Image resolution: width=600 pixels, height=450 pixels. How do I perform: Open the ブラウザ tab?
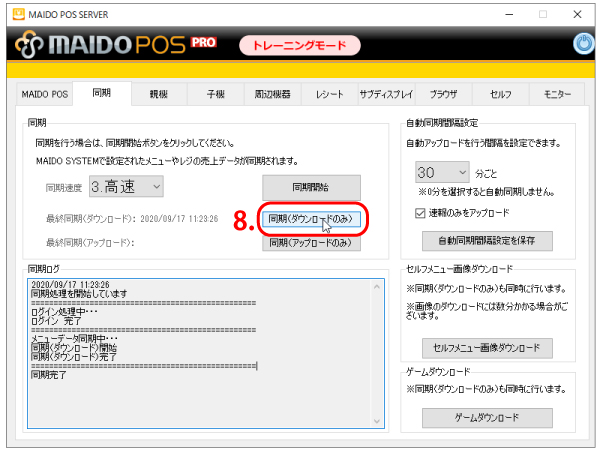click(443, 94)
